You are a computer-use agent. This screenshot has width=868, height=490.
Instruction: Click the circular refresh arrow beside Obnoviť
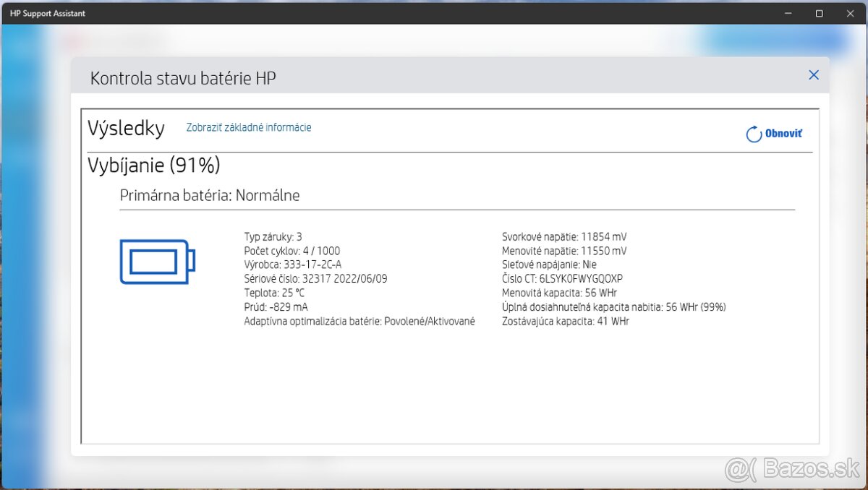pos(752,134)
